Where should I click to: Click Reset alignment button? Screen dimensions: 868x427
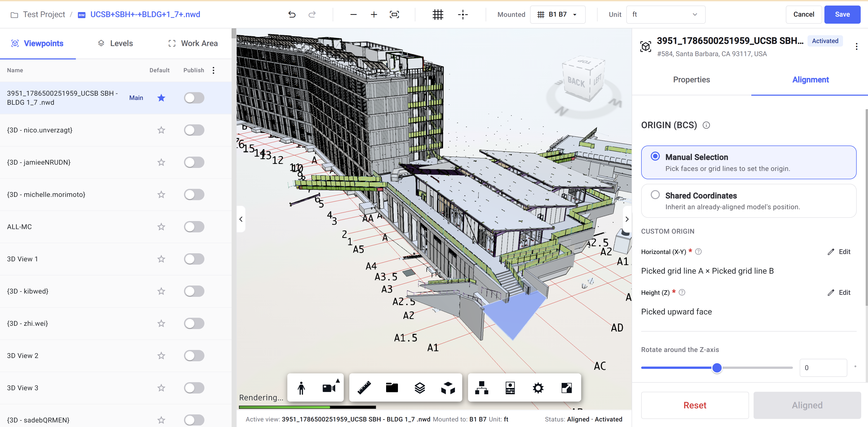(x=694, y=405)
